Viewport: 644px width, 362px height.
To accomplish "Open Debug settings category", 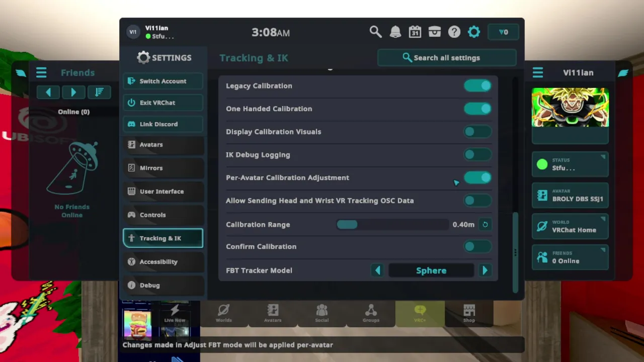I will pyautogui.click(x=163, y=285).
